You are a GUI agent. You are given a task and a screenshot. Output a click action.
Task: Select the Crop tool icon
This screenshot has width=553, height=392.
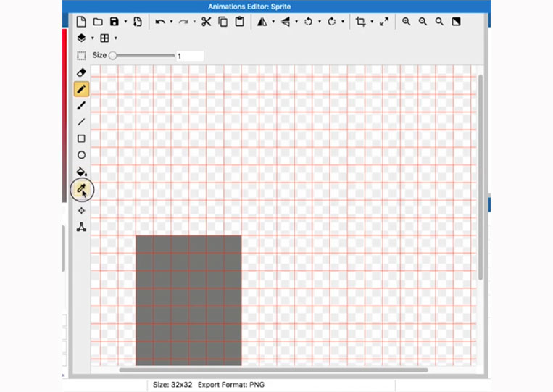point(360,22)
